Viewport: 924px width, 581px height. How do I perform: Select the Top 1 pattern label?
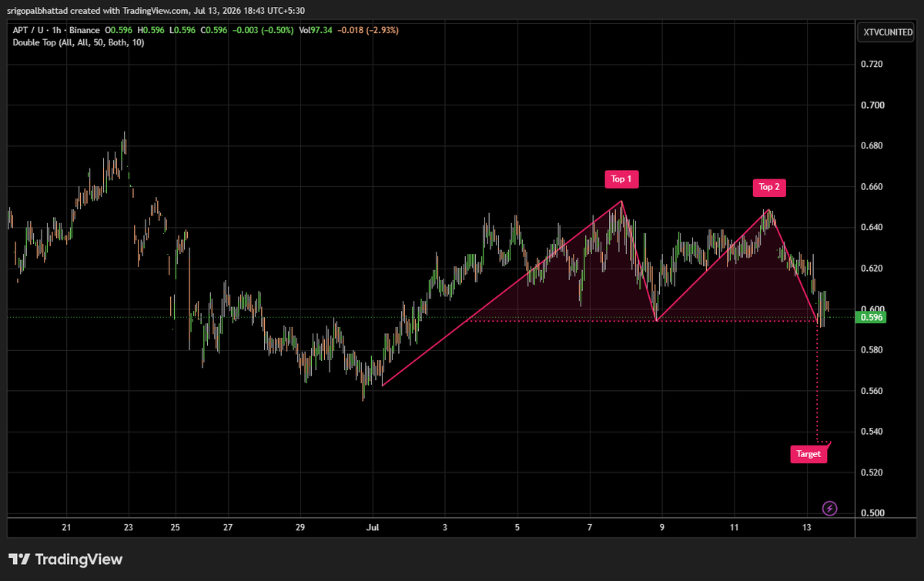tap(621, 179)
